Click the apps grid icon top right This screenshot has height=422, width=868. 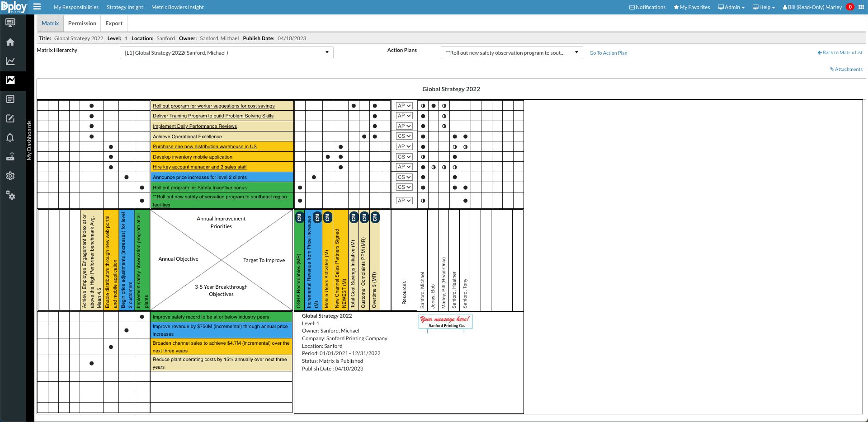(861, 7)
